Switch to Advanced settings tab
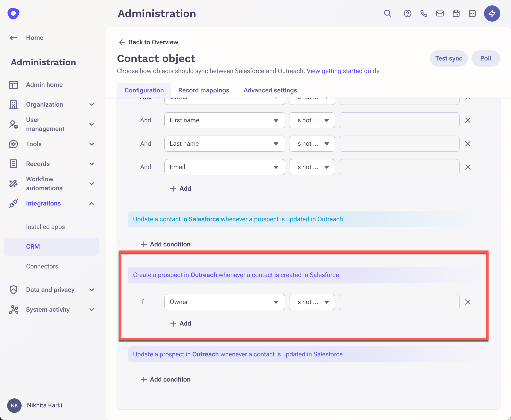Viewport: 511px width, 420px height. tap(270, 90)
